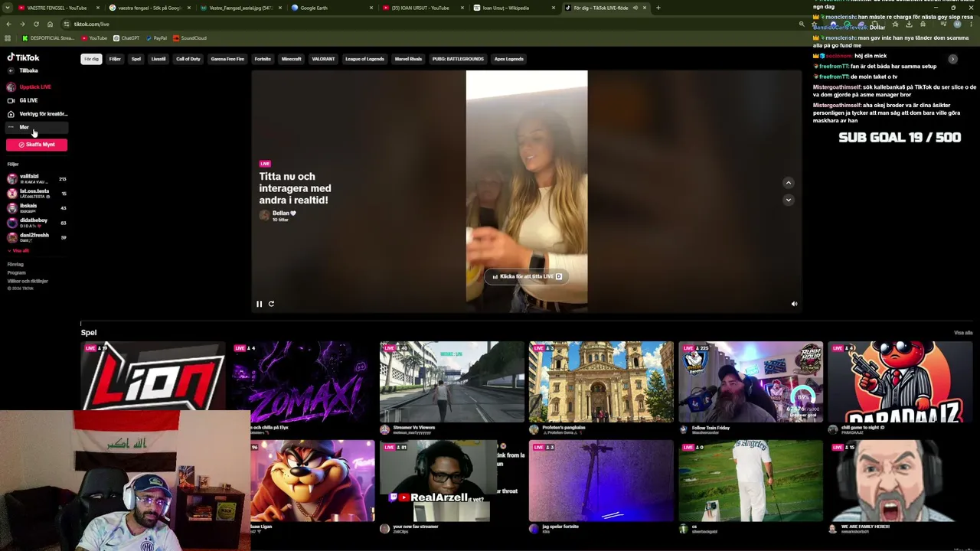980x551 pixels.
Task: Switch to the Vestre_Fængsel_aerial.jpg tab
Action: [x=240, y=8]
